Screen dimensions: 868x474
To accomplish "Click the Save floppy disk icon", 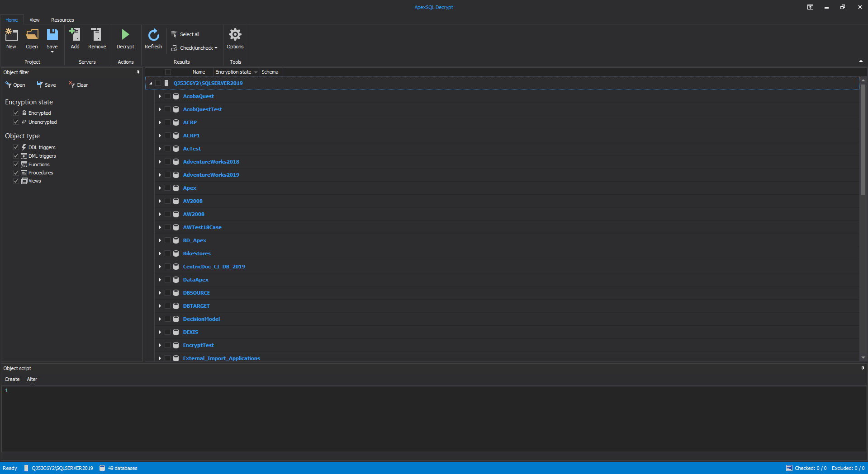I will click(52, 35).
